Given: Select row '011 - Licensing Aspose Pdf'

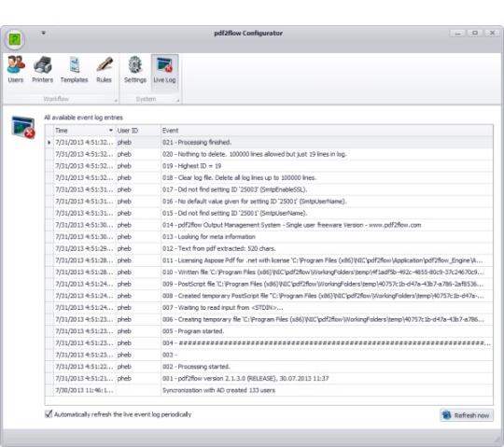Looking at the screenshot, I should [269, 260].
